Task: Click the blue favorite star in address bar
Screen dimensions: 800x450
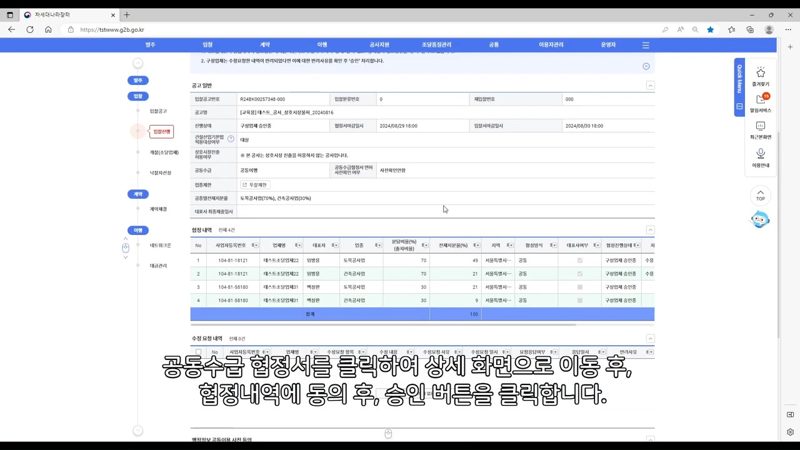Action: coord(710,30)
